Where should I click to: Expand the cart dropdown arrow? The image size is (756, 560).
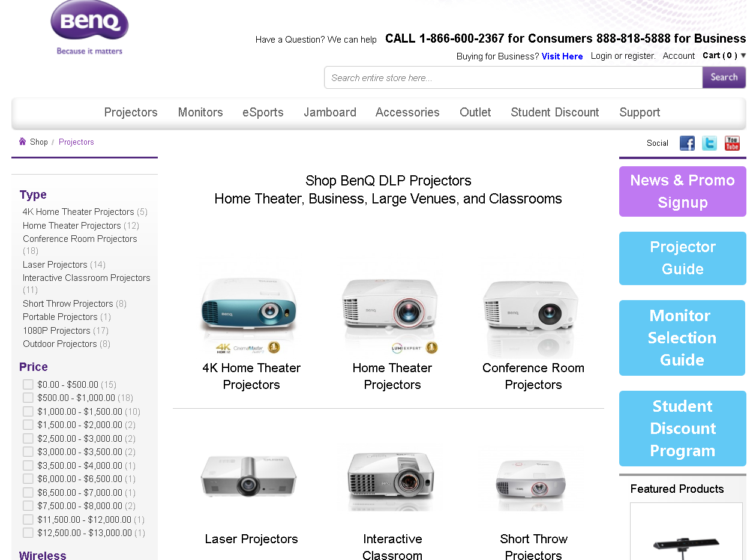[x=743, y=56]
